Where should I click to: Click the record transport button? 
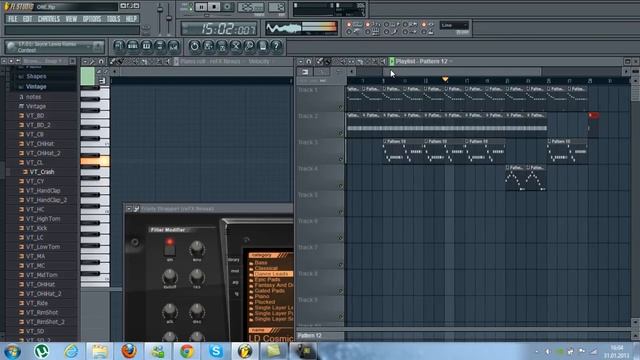227,7
